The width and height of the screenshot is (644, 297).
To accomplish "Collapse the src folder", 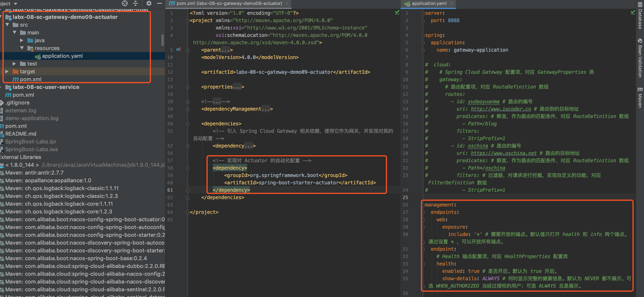I will (7, 25).
